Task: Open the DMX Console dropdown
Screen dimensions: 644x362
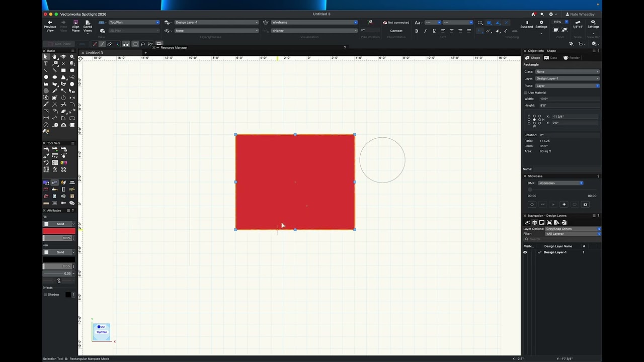Action: (560, 183)
